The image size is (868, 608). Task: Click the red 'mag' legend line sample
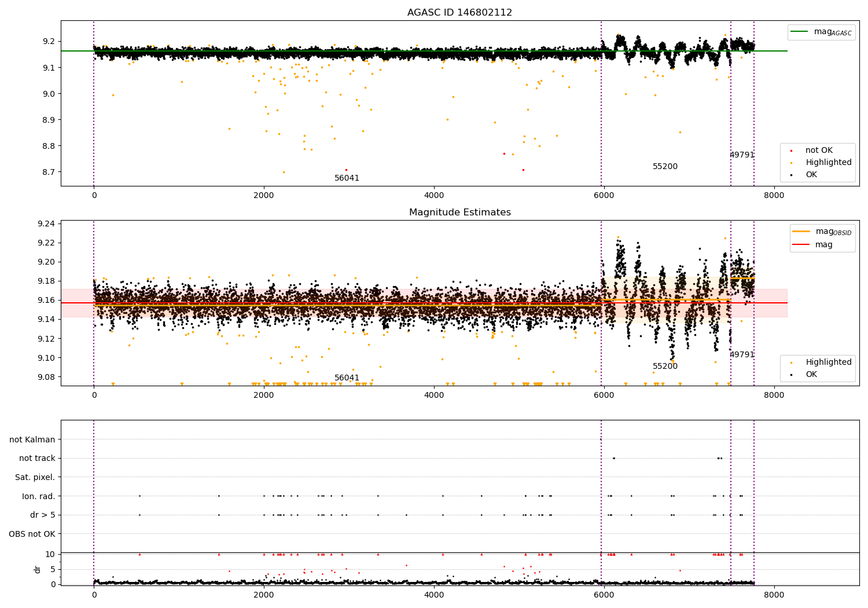(801, 244)
